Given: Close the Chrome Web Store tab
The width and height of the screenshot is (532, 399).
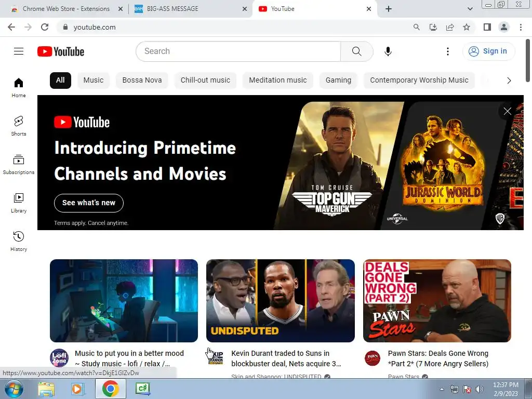Looking at the screenshot, I should tap(121, 9).
